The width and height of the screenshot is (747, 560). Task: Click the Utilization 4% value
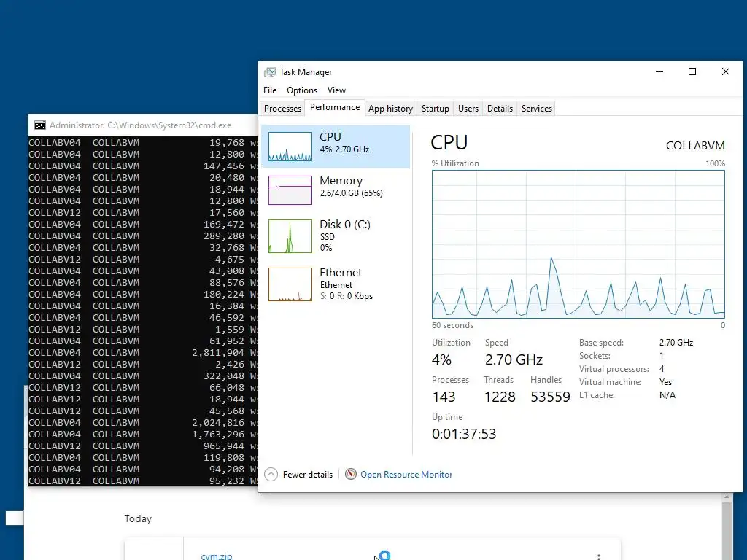click(441, 359)
